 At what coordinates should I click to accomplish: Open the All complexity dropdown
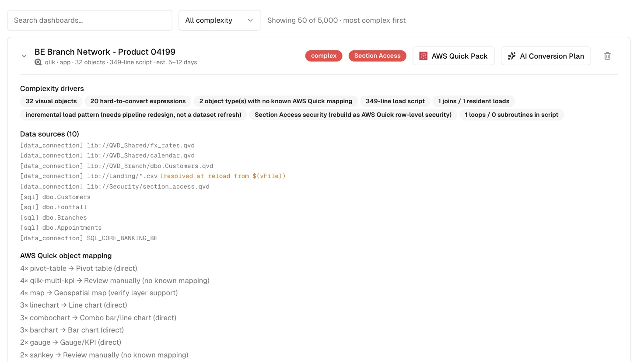220,20
